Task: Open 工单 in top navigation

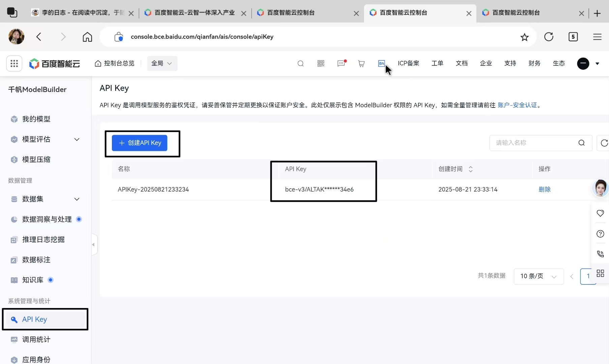Action: pos(437,63)
